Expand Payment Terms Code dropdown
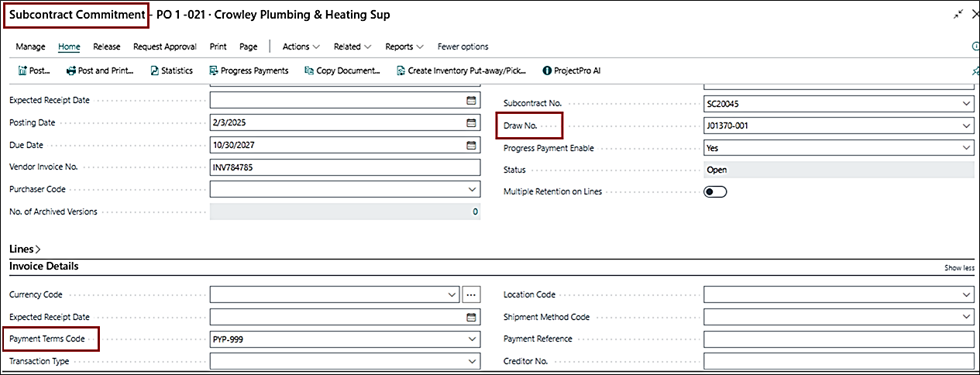980x375 pixels. pos(472,339)
